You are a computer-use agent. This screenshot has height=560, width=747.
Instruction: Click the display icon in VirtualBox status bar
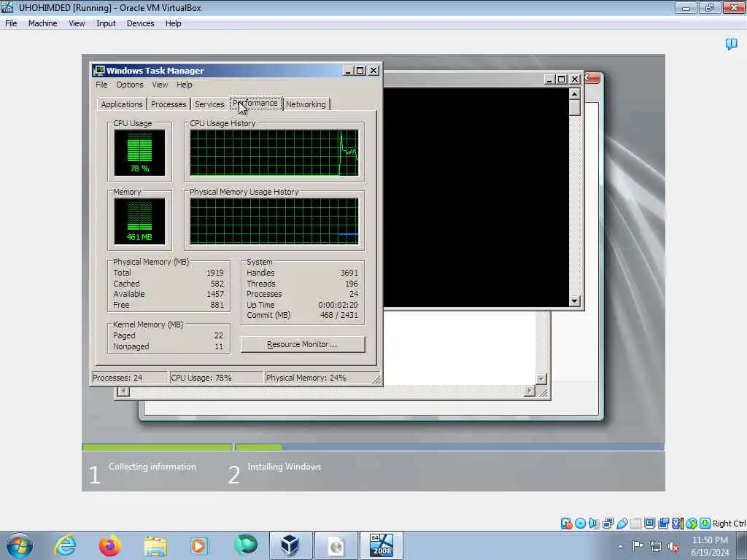pyautogui.click(x=649, y=524)
